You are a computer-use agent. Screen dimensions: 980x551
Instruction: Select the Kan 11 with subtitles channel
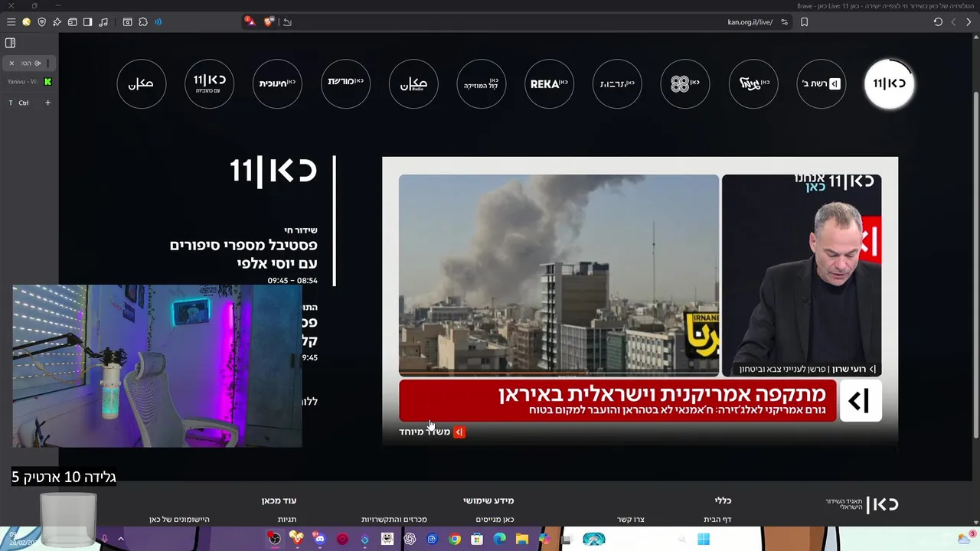pyautogui.click(x=209, y=83)
